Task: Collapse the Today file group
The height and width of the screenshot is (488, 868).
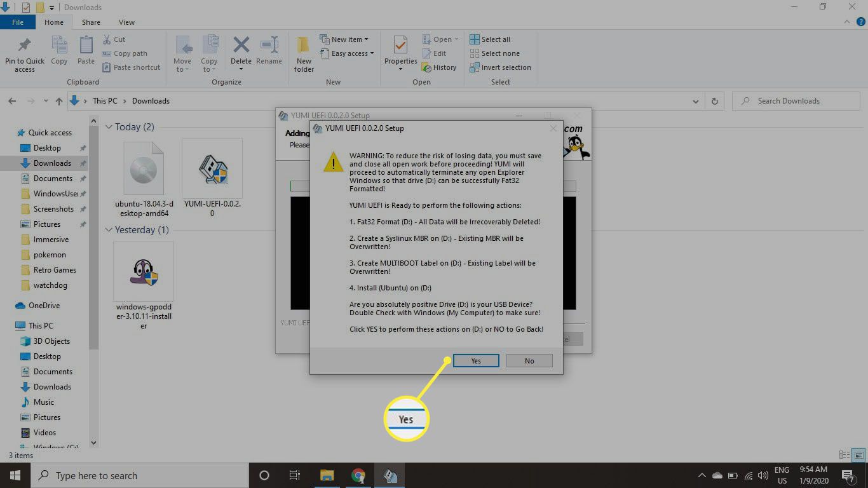Action: point(109,127)
